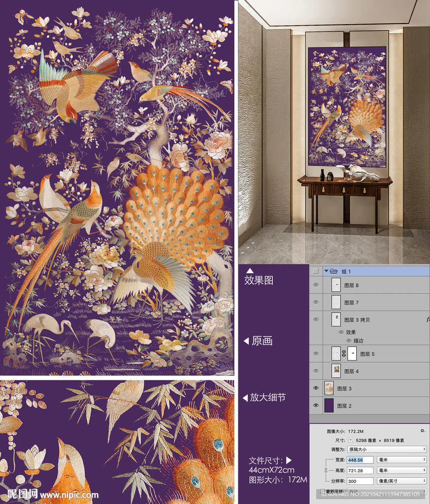Click the 宽度 field showing 448.56
Screen dimensions: 430x504
[x=361, y=460]
